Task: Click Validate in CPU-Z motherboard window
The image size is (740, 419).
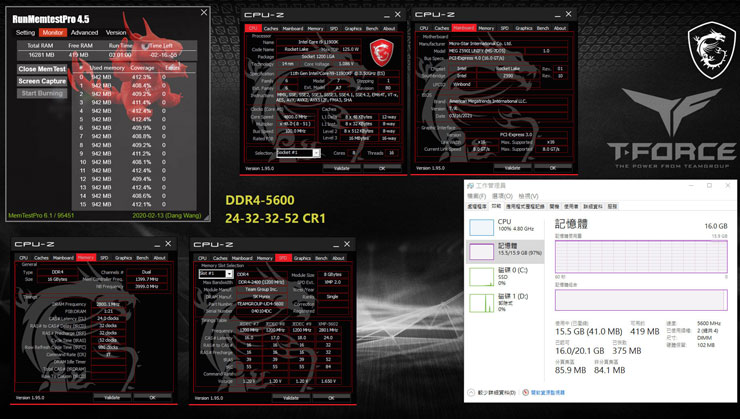Action: [513, 168]
